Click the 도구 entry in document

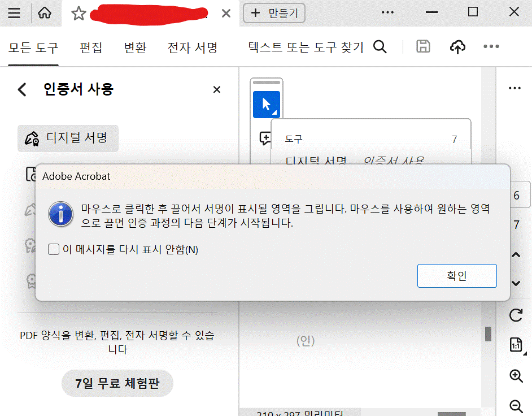(294, 139)
